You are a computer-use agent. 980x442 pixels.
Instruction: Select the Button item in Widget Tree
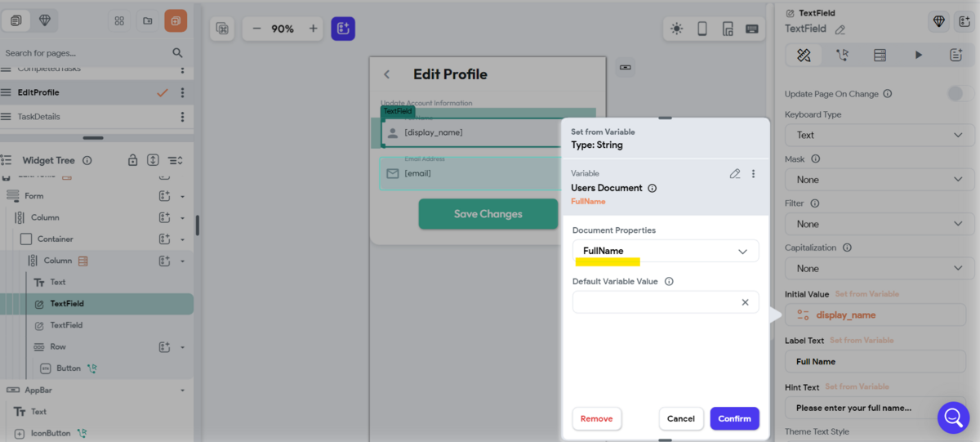click(x=69, y=368)
